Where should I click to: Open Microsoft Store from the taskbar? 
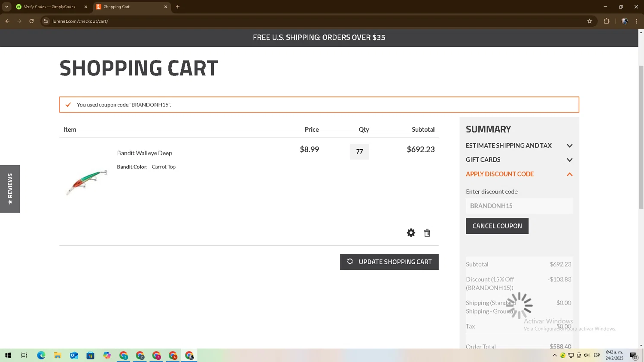tap(90, 355)
